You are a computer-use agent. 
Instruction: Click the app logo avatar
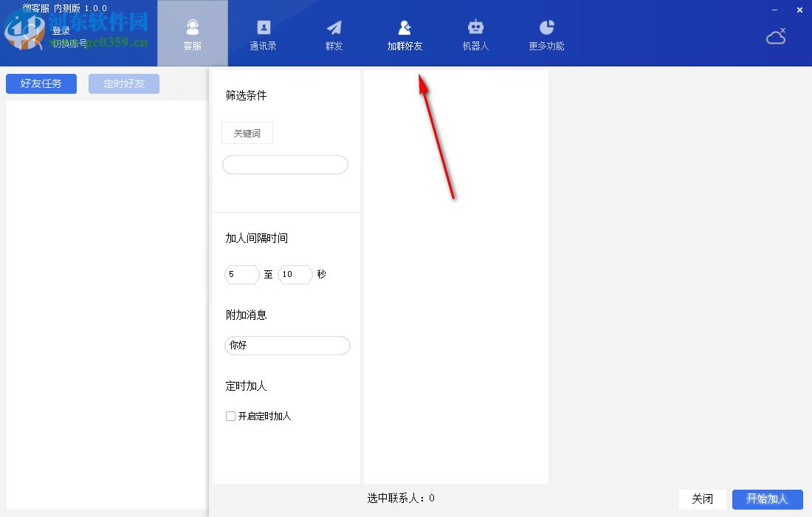25,31
